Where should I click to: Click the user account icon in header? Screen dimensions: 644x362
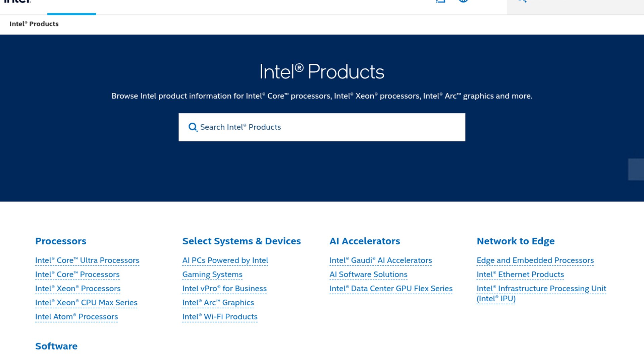click(440, 1)
